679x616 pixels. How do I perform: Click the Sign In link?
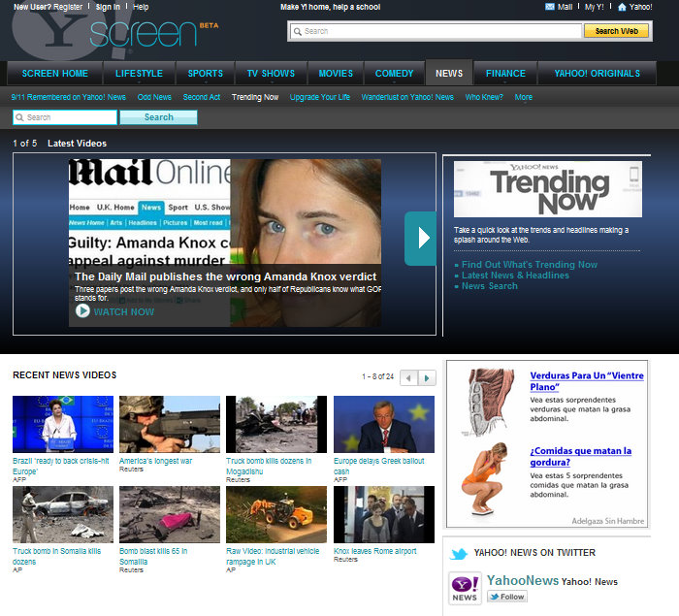tap(108, 7)
